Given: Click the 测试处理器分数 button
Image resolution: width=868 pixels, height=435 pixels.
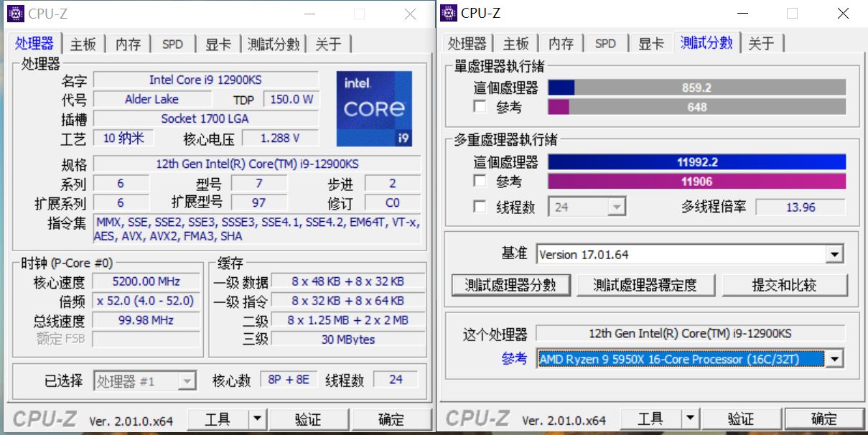Looking at the screenshot, I should pyautogui.click(x=510, y=285).
